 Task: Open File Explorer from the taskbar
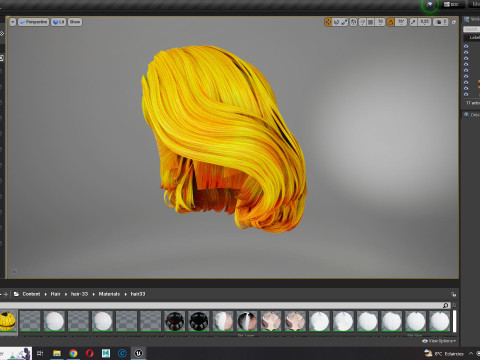[x=57, y=353]
